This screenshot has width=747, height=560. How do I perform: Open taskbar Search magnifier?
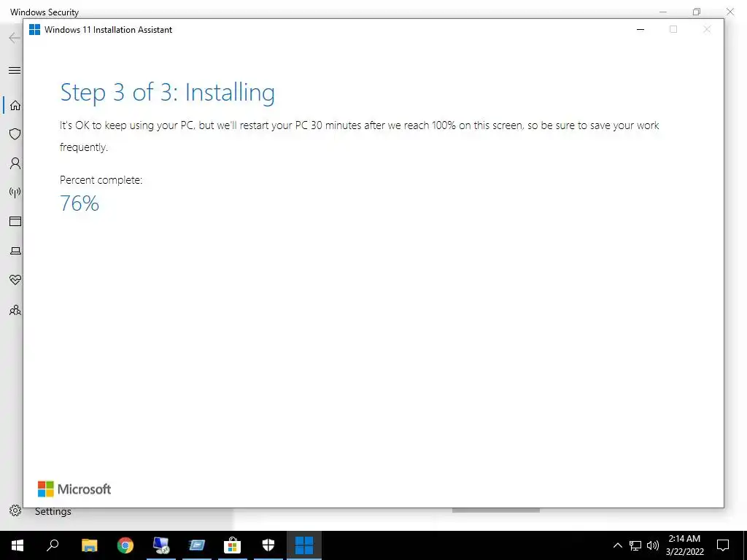pos(53,545)
